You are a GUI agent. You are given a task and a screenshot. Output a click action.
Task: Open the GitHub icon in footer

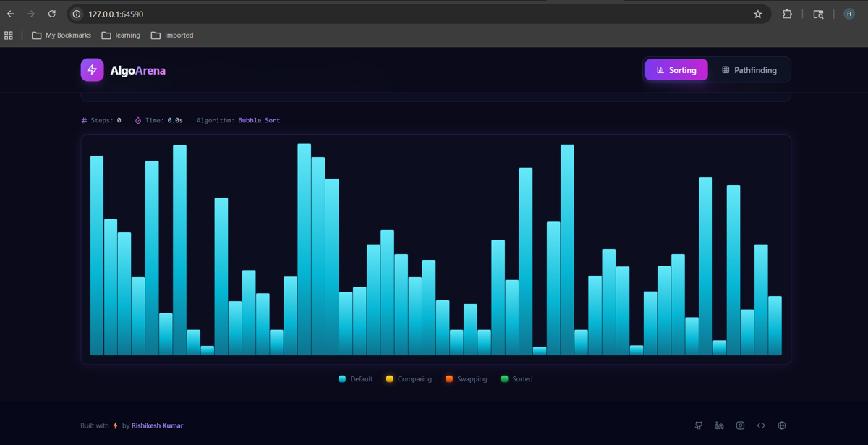[698, 425]
